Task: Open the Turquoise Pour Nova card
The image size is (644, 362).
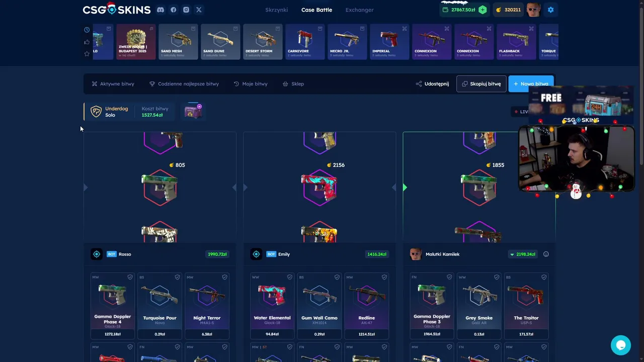Action: tap(160, 306)
